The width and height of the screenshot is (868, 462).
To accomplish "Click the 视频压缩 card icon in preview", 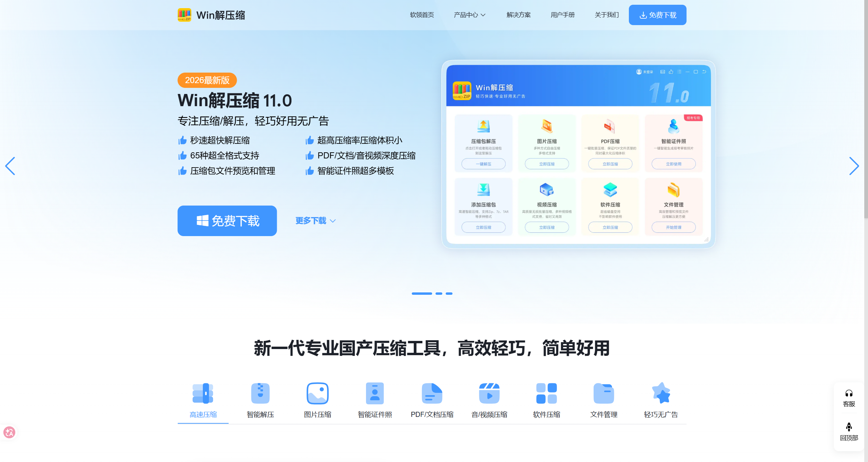I will pos(547,190).
